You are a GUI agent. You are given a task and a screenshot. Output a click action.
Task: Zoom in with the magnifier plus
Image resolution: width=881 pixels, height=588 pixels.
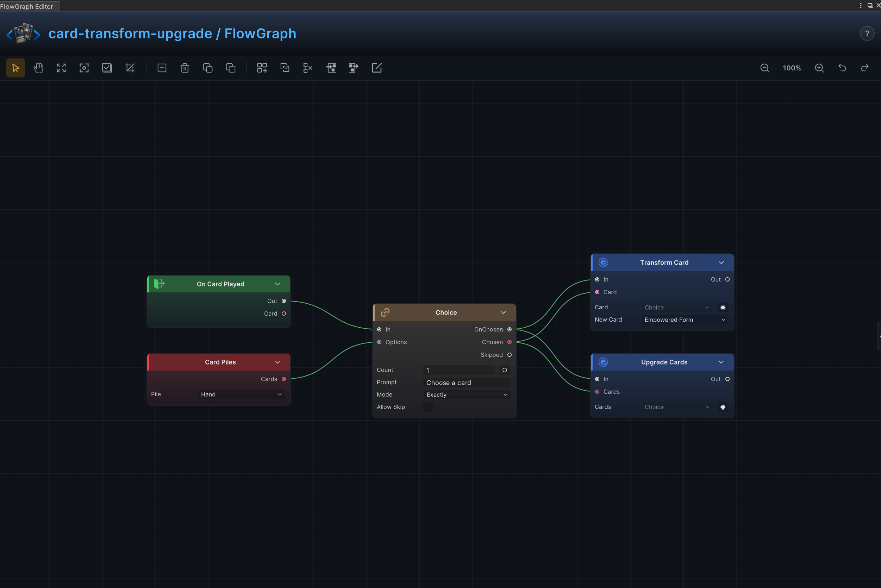(819, 68)
